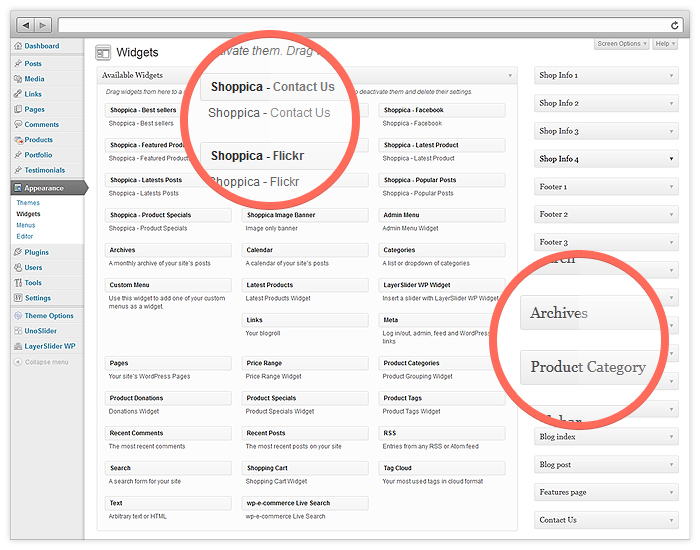Open the Screen Options dropdown
Screen dimensions: 700x550
621,44
